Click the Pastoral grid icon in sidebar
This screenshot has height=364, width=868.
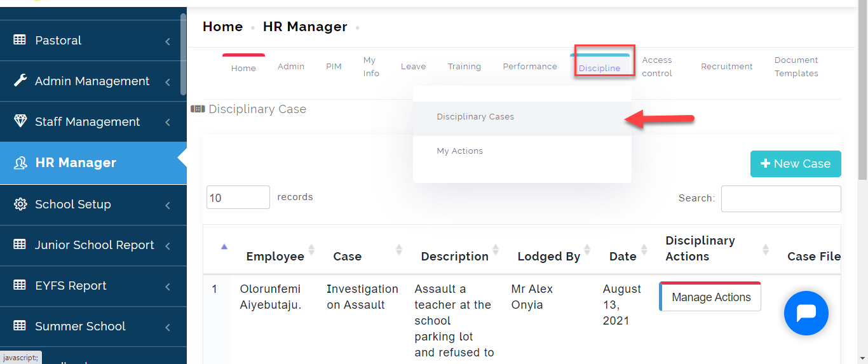pos(20,40)
